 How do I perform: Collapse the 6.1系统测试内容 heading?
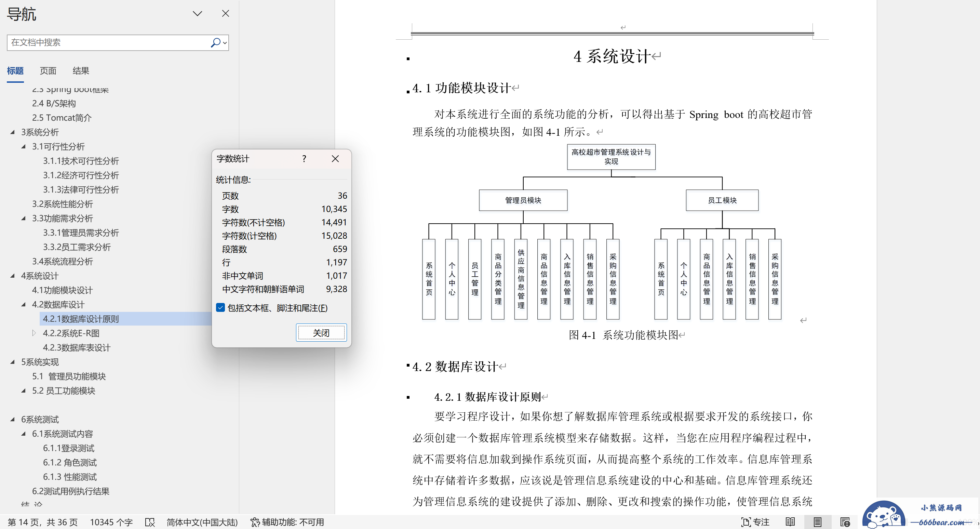[24, 434]
